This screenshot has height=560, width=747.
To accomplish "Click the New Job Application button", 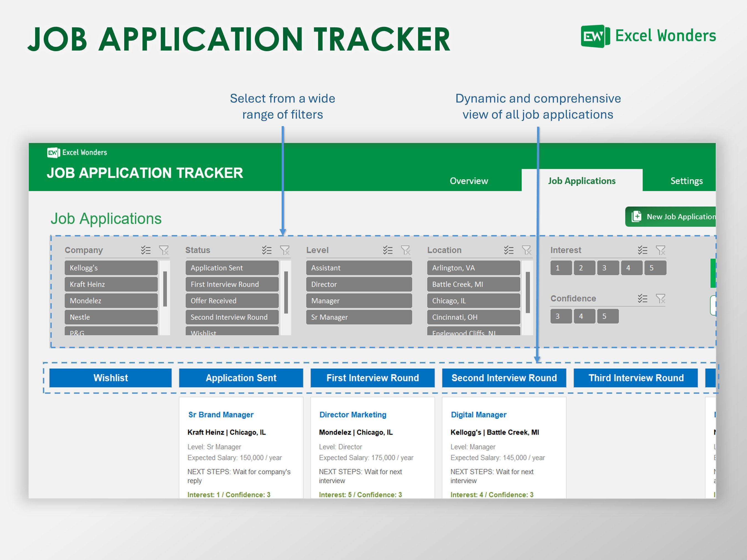I will [x=672, y=216].
